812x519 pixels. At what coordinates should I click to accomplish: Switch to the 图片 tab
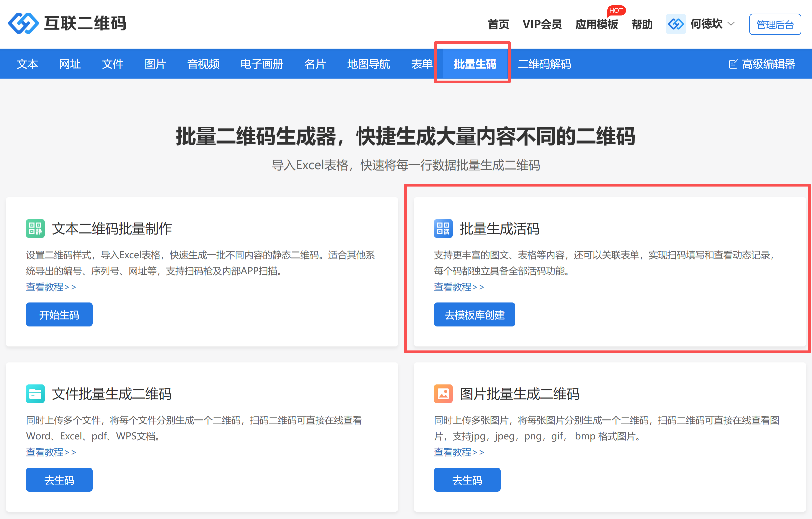[155, 64]
